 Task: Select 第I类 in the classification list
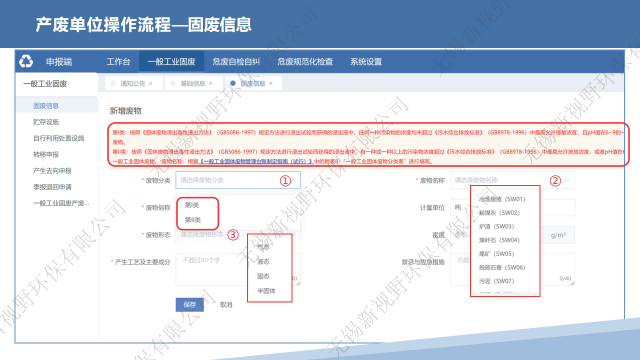(191, 205)
